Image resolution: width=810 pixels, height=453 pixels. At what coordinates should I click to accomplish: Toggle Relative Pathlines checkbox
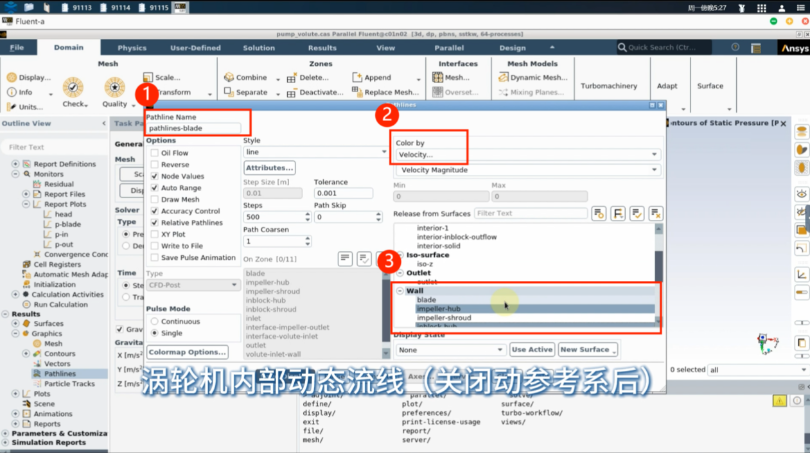point(154,223)
